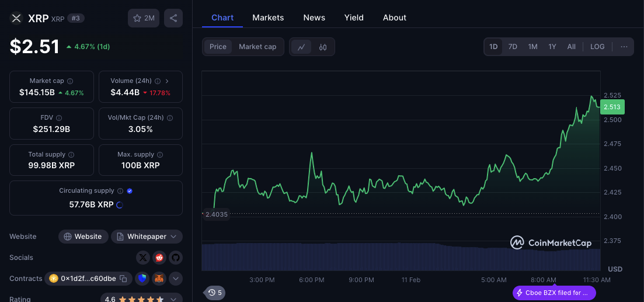Toggle LOG scale
644x302 pixels.
coord(597,47)
